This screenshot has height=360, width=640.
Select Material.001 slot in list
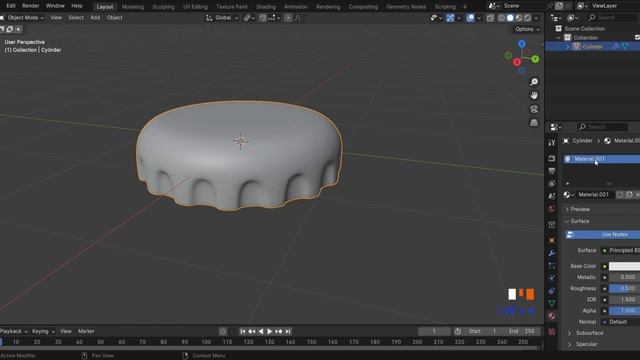point(602,159)
